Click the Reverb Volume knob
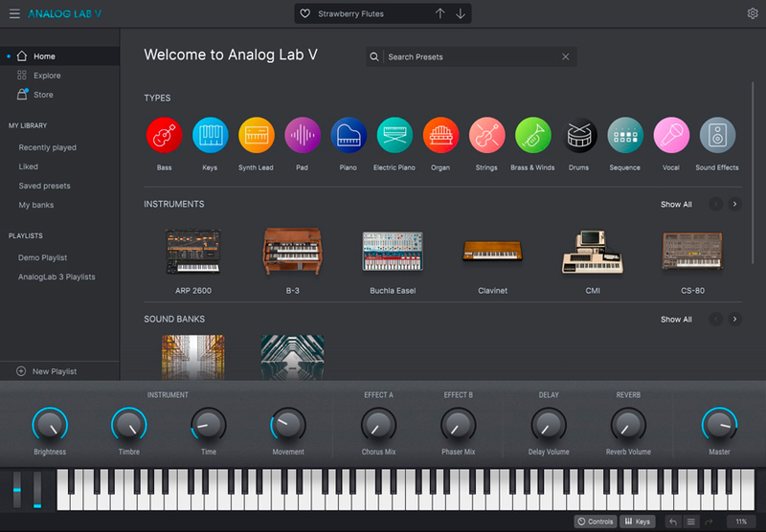Screen dimensions: 766x532 coord(628,425)
